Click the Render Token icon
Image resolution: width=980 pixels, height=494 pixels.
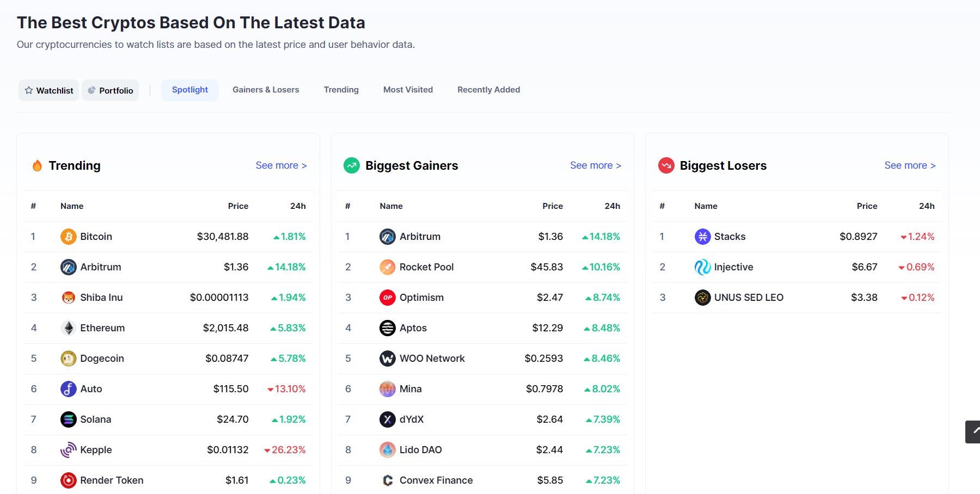point(68,480)
